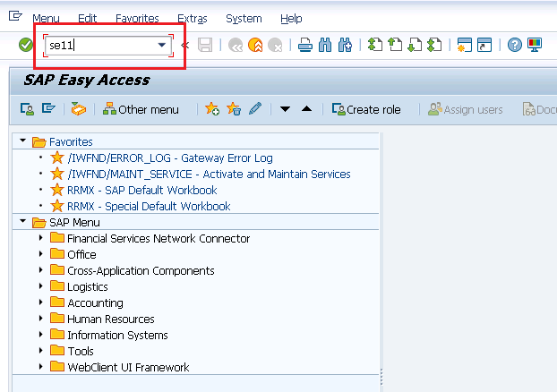Click the Create role button
The width and height of the screenshot is (557, 392).
point(366,109)
